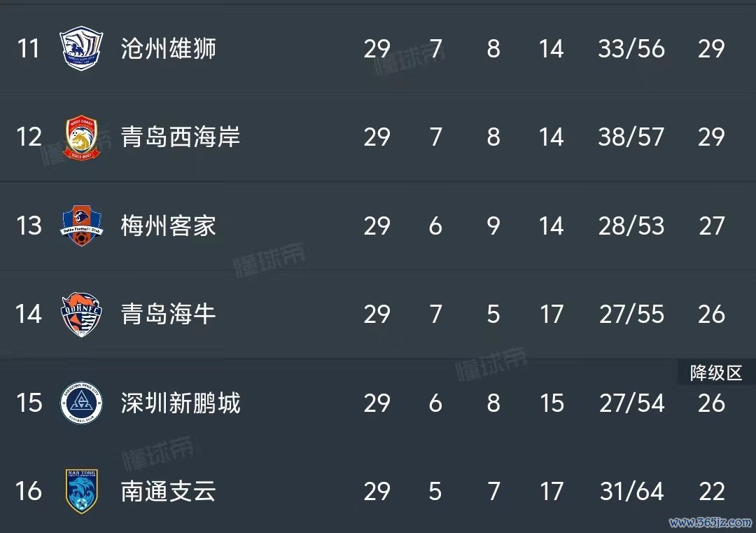The width and height of the screenshot is (756, 533).
Task: Click rank number 11 in the standings
Action: pyautogui.click(x=27, y=49)
